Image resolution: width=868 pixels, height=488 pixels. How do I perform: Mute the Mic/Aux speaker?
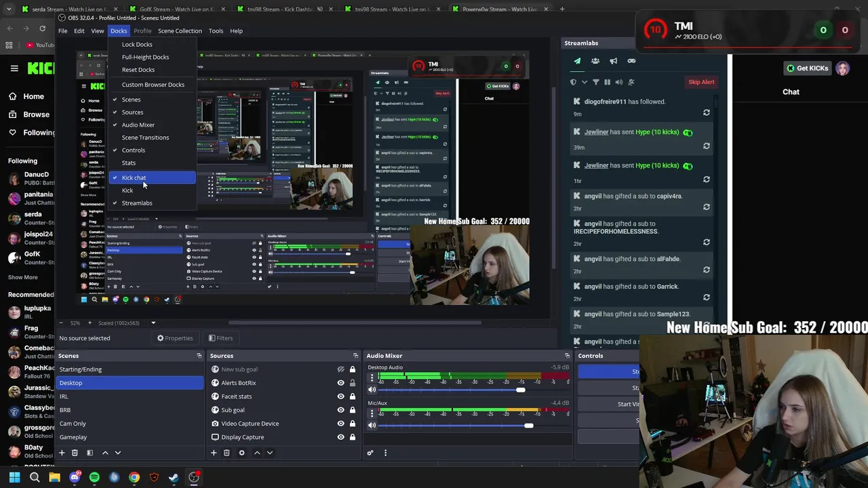coord(372,425)
